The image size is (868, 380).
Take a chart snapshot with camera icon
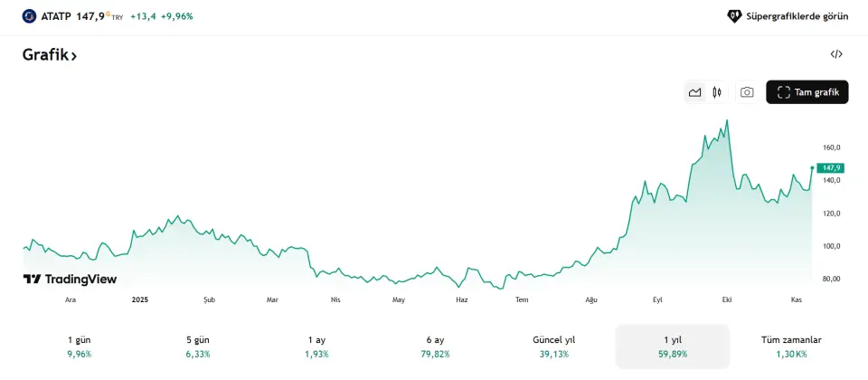pyautogui.click(x=747, y=92)
